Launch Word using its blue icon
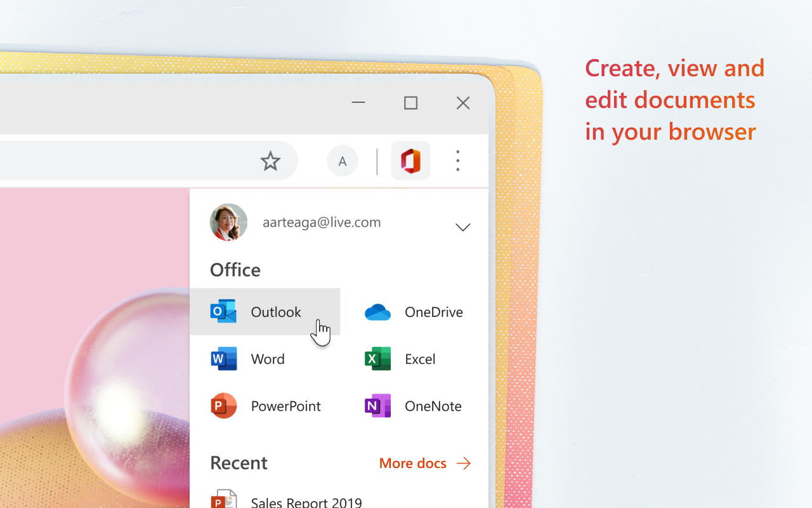Viewport: 812px width, 508px height. coord(223,359)
